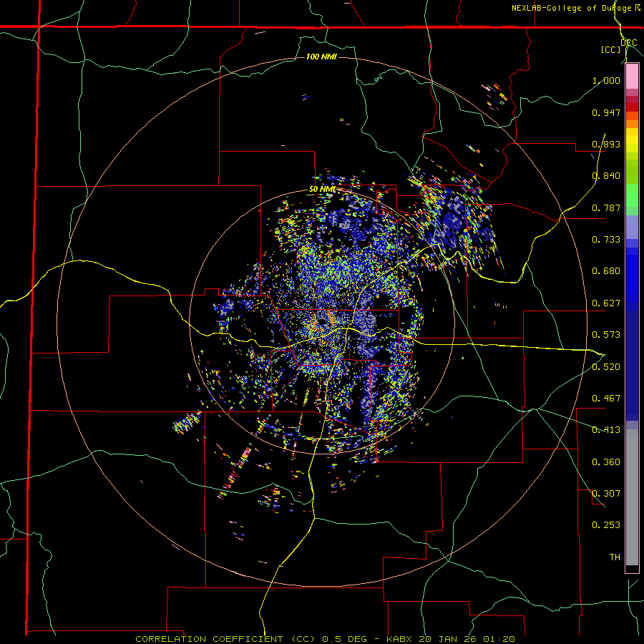Click the 0.947 color scale value
Viewport: 644px width, 644px height.
coord(606,112)
